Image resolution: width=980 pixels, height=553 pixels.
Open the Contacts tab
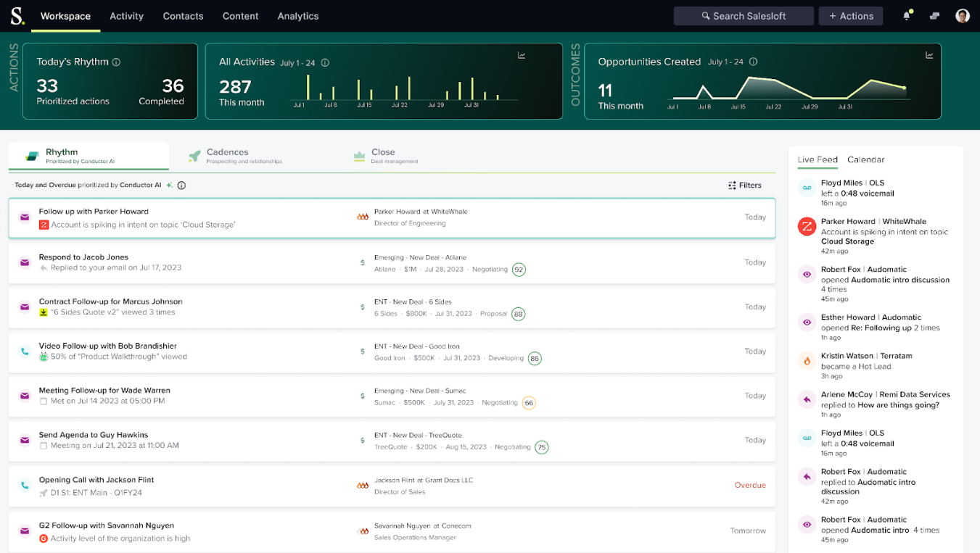click(183, 16)
